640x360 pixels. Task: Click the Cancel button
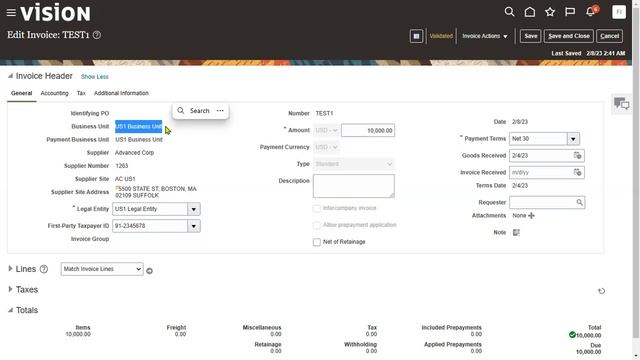(609, 36)
